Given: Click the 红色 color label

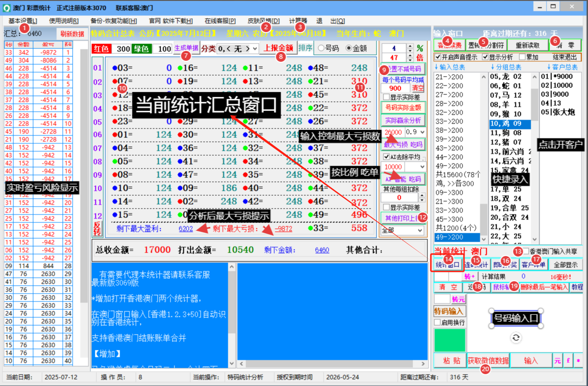Looking at the screenshot, I should pyautogui.click(x=101, y=48).
